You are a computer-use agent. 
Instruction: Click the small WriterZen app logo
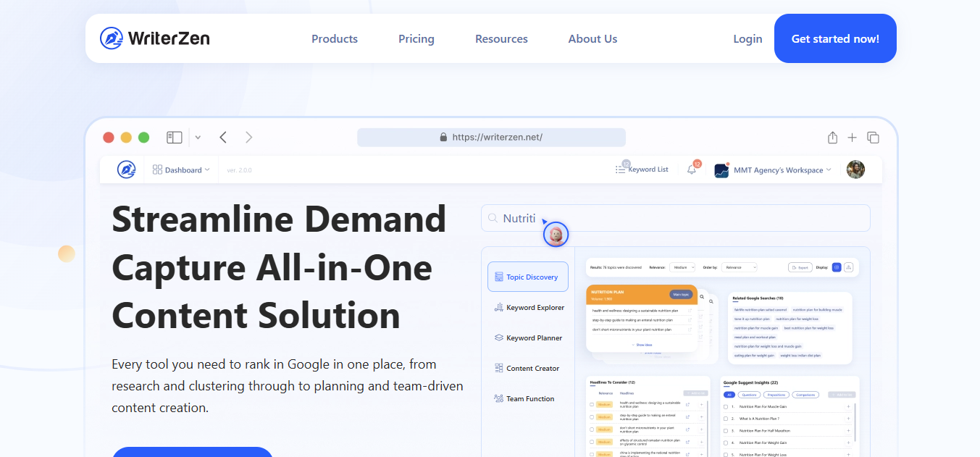(x=127, y=169)
